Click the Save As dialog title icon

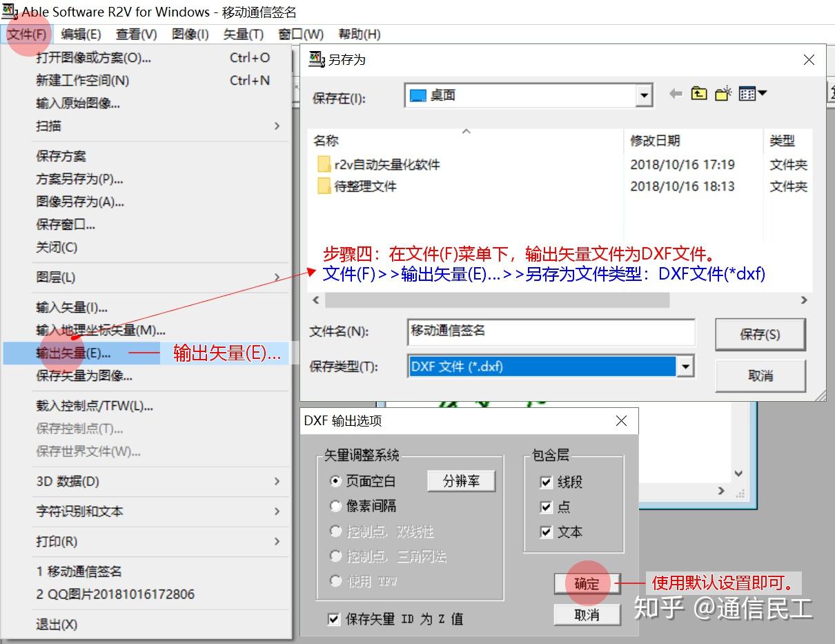point(316,59)
